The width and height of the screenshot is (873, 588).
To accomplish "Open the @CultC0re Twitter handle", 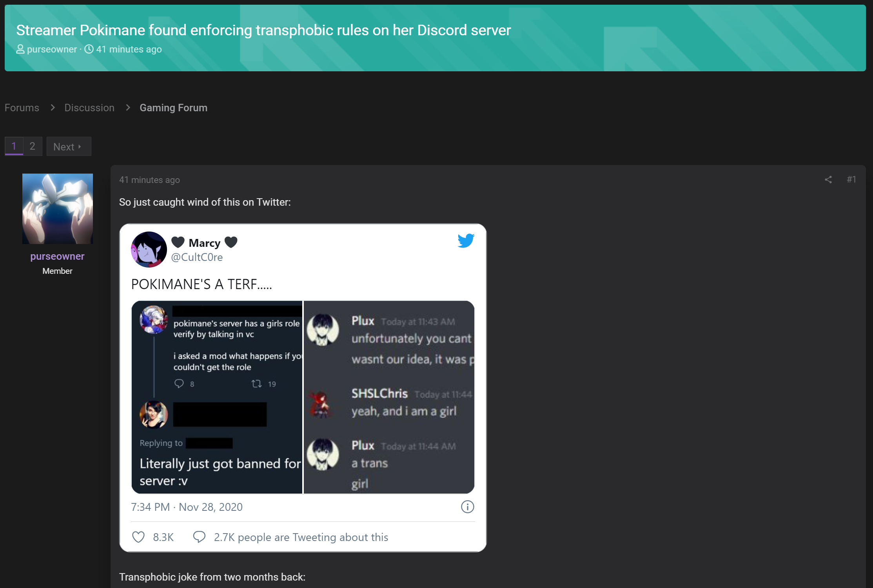I will (197, 257).
